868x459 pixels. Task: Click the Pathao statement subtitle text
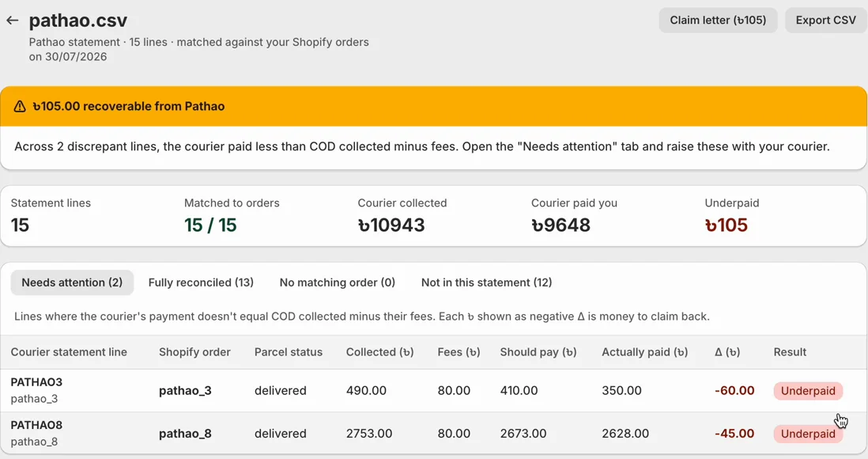(x=198, y=49)
